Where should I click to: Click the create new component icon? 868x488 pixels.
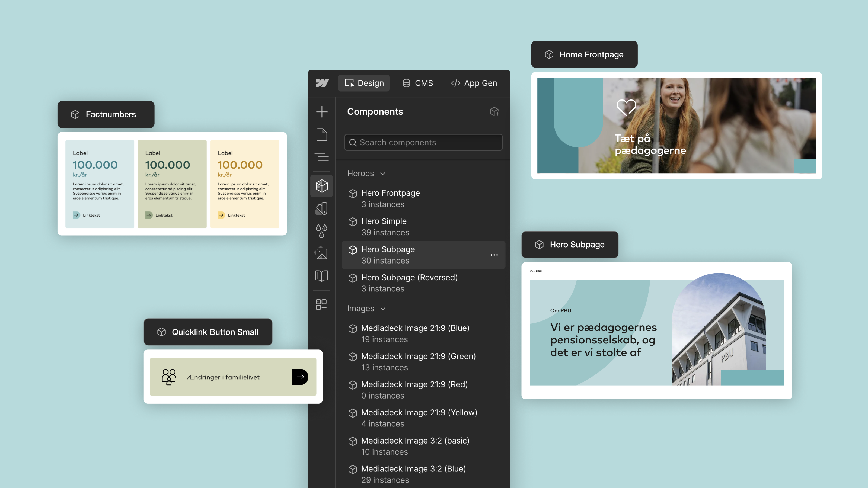tap(494, 111)
